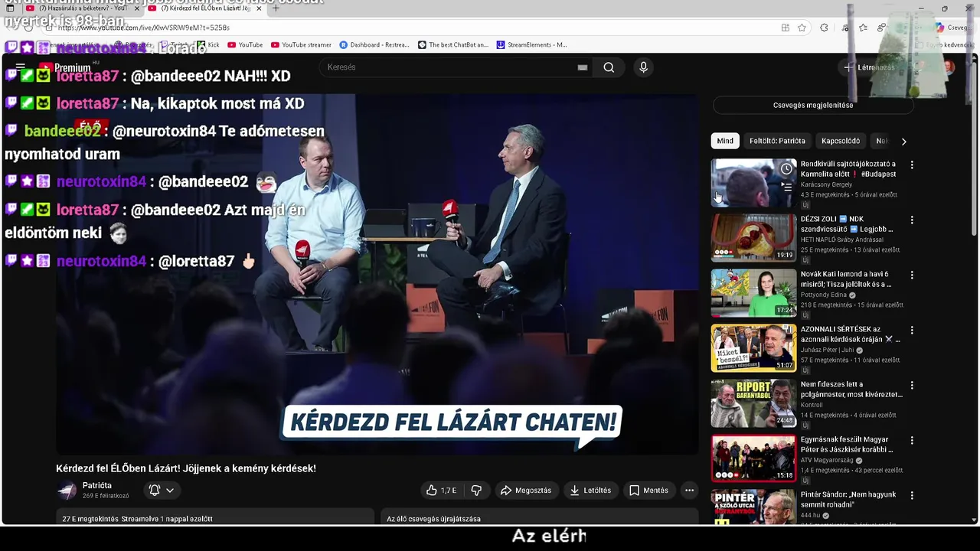Select the Feltöltő: Patrióta chip
The width and height of the screenshot is (980, 551).
(x=777, y=141)
